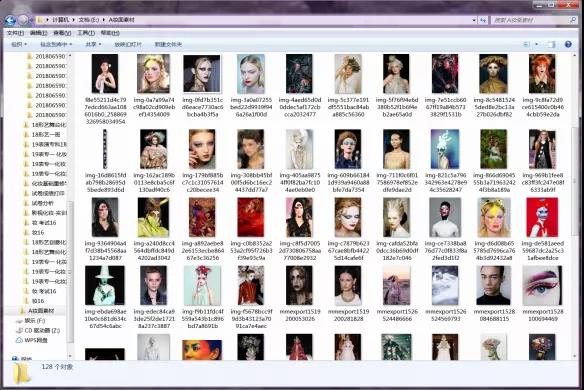This screenshot has height=390, width=584.
Task: Expand the address bar history dropdown arrow
Action: point(474,20)
